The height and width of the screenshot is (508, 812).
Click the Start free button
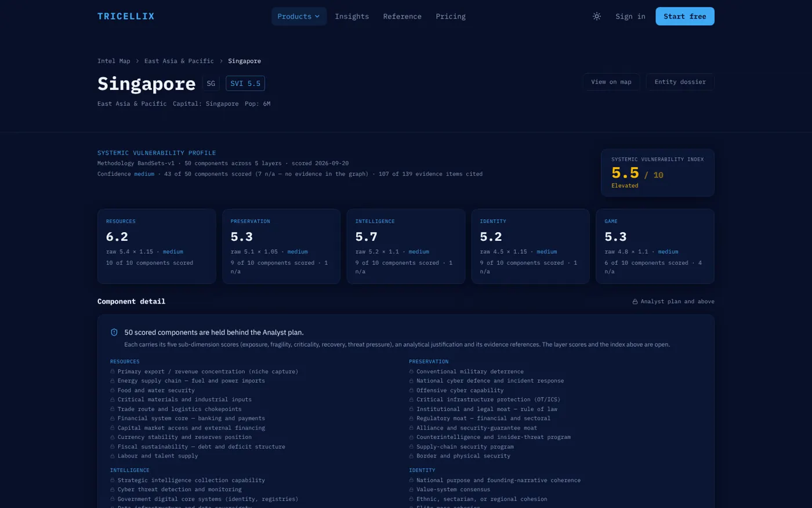pos(685,16)
